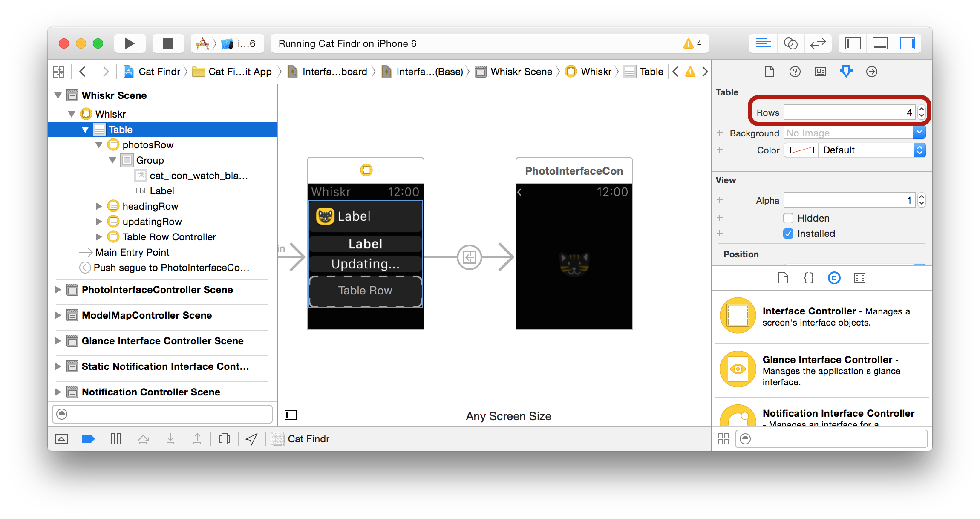Uncheck the Installed checkbox
The width and height of the screenshot is (980, 519).
pos(788,234)
